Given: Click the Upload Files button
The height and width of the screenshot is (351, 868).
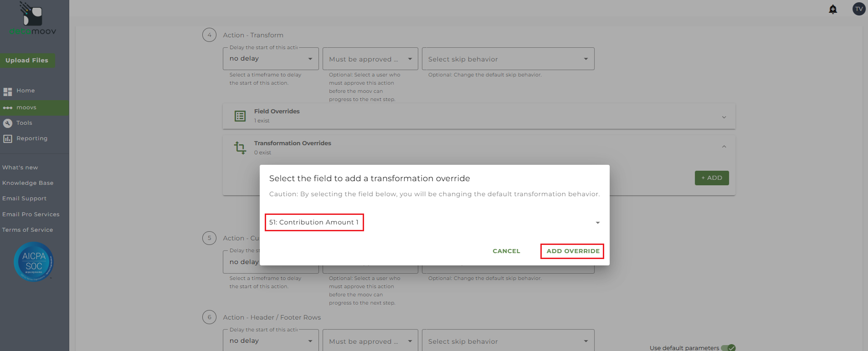Looking at the screenshot, I should pos(27,61).
